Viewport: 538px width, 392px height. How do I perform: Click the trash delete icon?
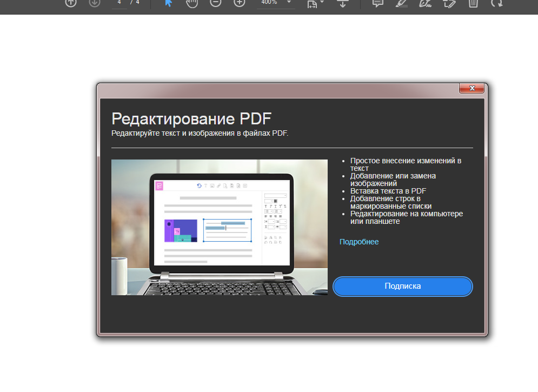click(x=473, y=3)
